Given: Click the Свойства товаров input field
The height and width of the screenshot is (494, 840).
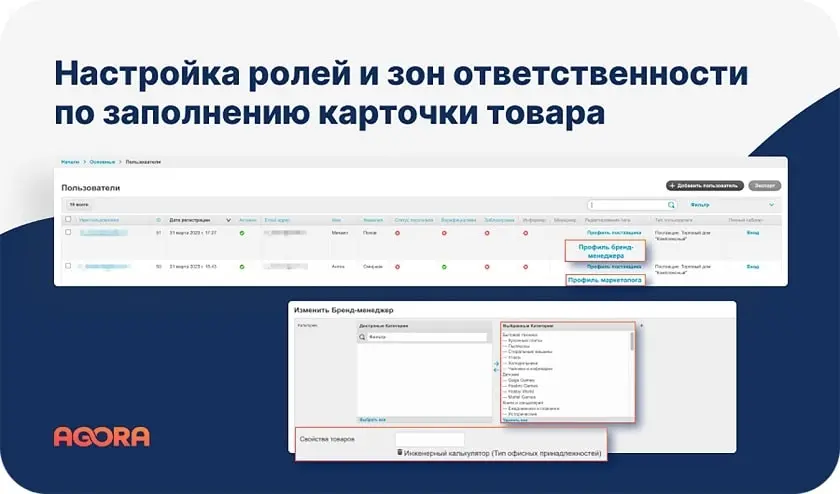Looking at the screenshot, I should [x=430, y=439].
